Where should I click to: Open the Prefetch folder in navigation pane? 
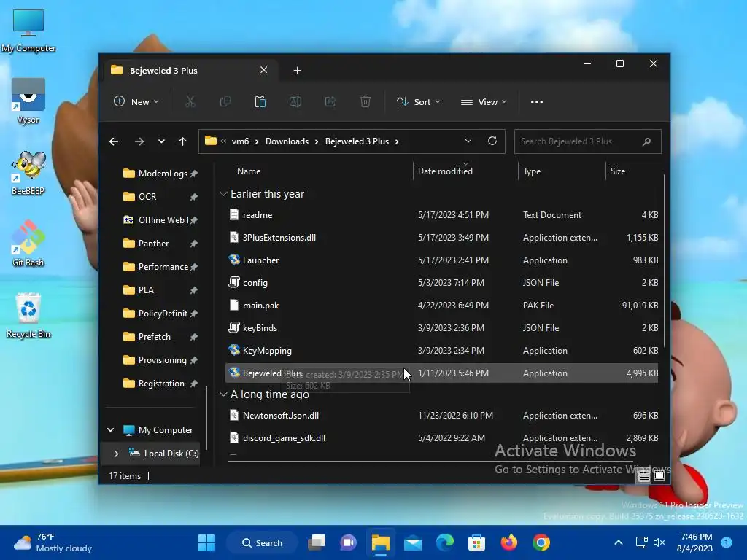point(155,337)
